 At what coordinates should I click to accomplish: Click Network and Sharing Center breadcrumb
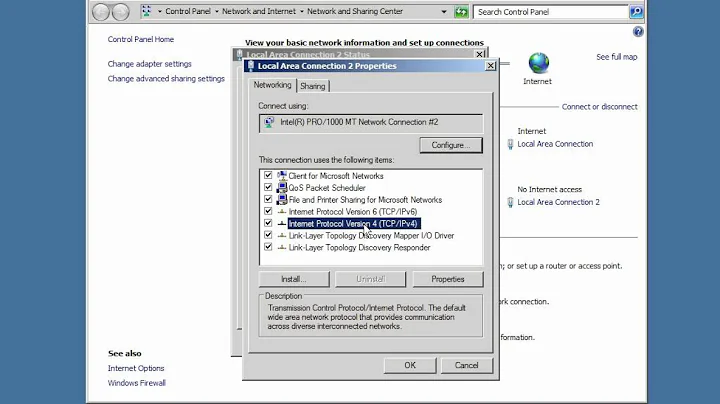tap(355, 11)
